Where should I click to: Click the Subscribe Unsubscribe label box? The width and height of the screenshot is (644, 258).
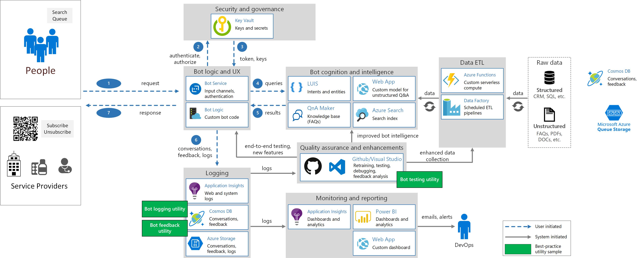[x=57, y=129]
